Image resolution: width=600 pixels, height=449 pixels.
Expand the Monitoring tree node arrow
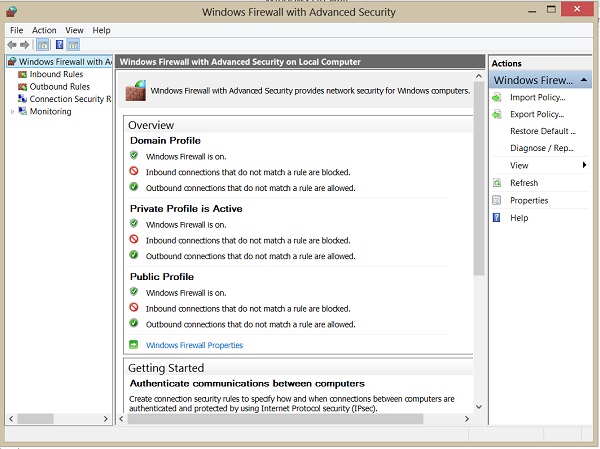click(x=12, y=112)
